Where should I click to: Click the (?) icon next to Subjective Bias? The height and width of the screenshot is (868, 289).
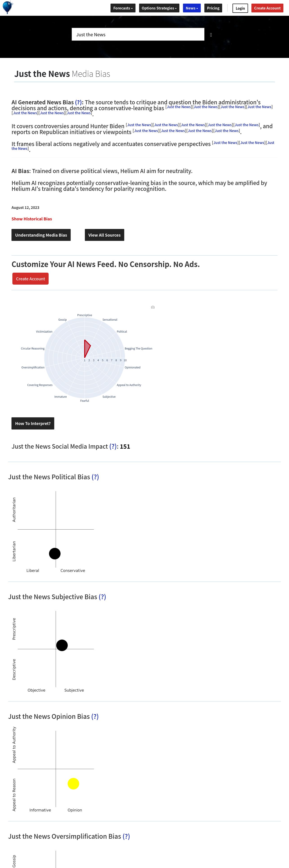(x=102, y=597)
